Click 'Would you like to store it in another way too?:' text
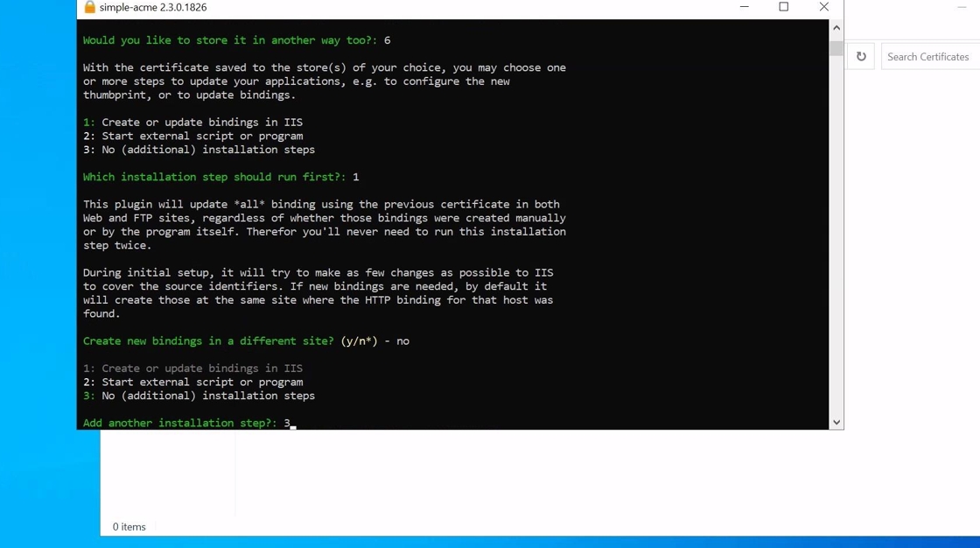Viewport: 980px width, 548px height. point(230,40)
